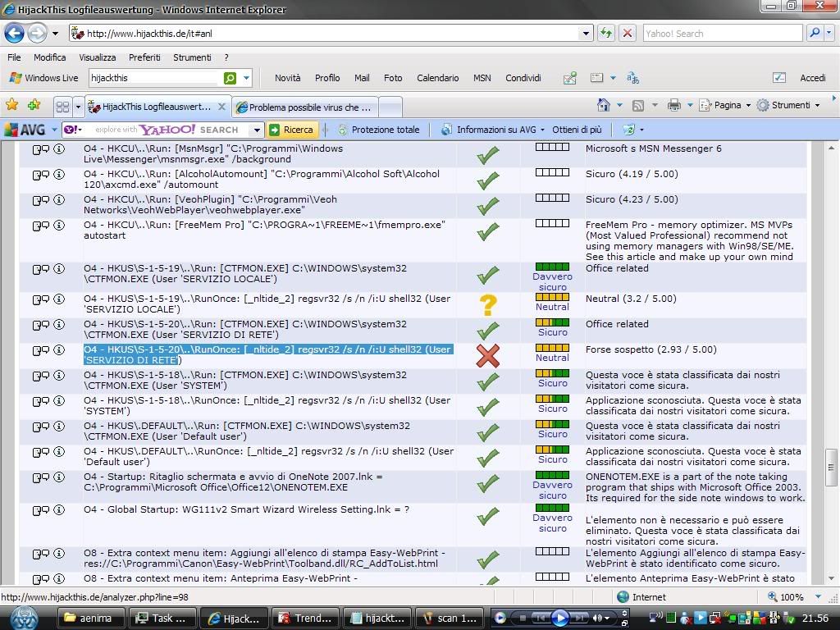Click the Windows Media Player play button in the taskbar
This screenshot has height=630, width=840.
[559, 619]
